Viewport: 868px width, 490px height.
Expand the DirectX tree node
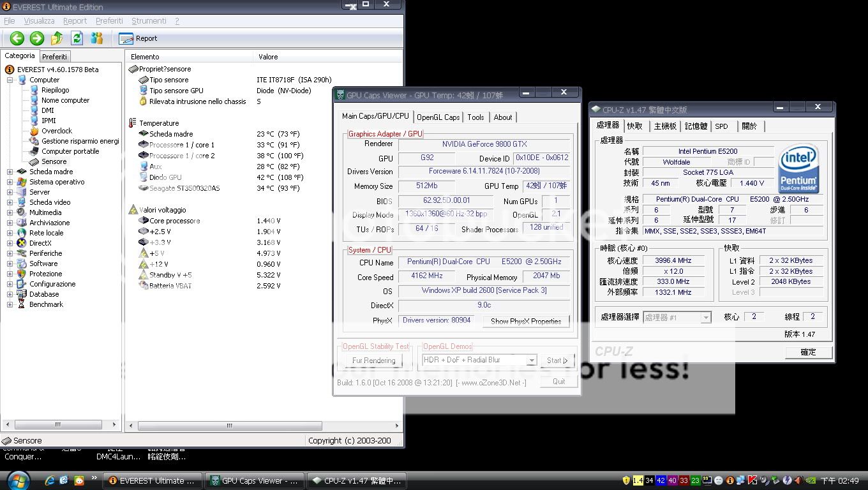pos(10,243)
